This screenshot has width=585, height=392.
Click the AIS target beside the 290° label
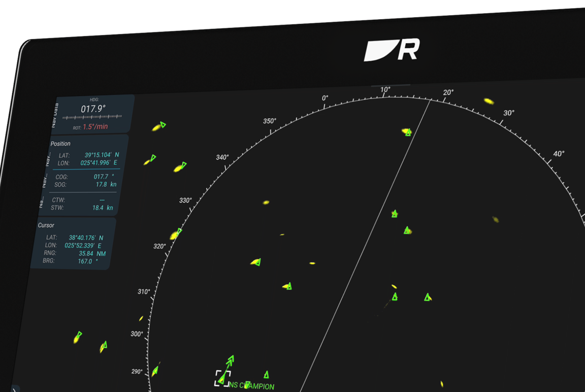point(155,371)
